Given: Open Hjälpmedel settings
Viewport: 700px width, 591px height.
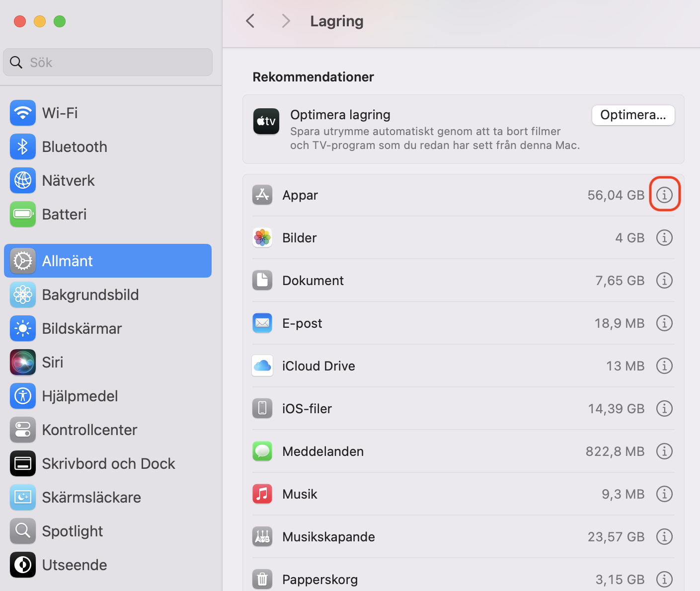Looking at the screenshot, I should 108,396.
